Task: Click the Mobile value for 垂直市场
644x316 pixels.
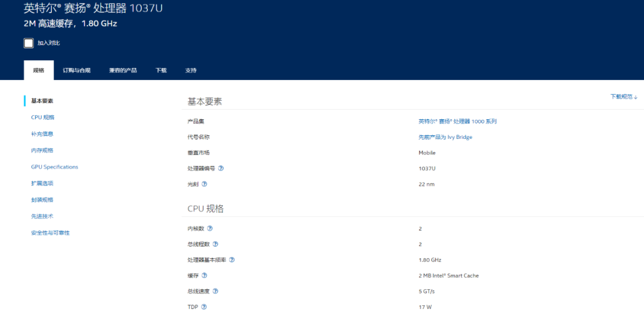Action: pyautogui.click(x=427, y=153)
